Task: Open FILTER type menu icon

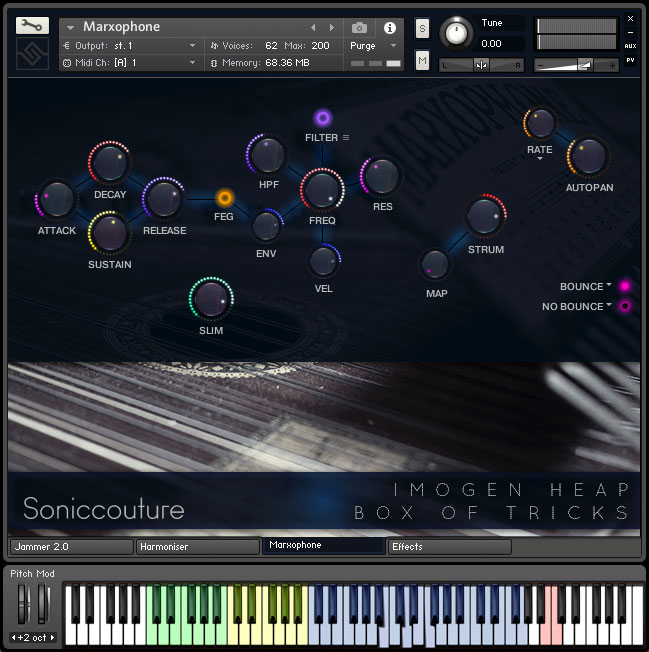Action: pyautogui.click(x=346, y=137)
